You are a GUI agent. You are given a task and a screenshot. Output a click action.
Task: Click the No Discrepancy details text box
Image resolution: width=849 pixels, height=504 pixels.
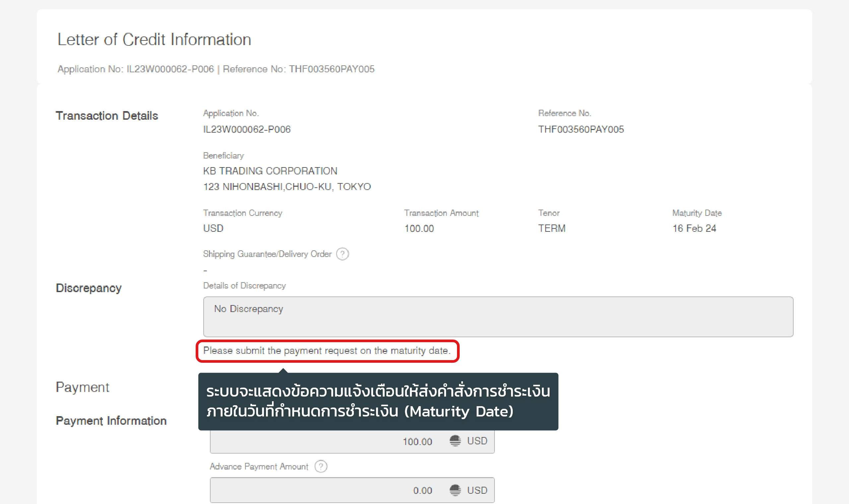pyautogui.click(x=498, y=317)
